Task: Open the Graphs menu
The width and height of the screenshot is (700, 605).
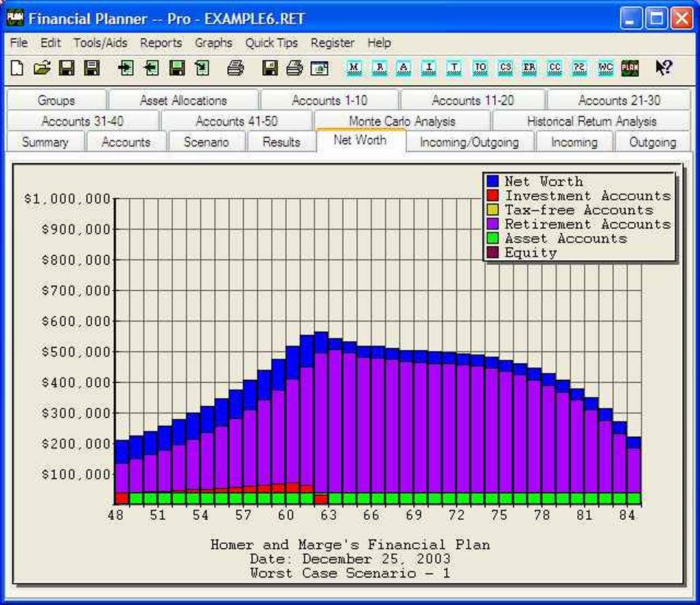Action: (213, 43)
